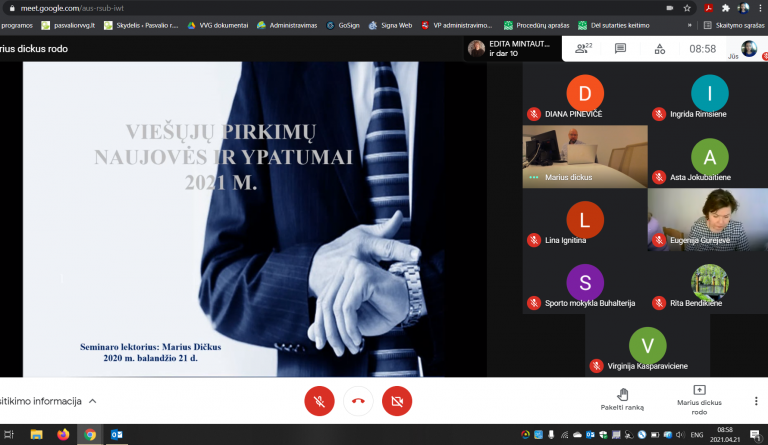This screenshot has height=445, width=768.
Task: Expand the bookmarks overflow chevron
Action: [690, 25]
